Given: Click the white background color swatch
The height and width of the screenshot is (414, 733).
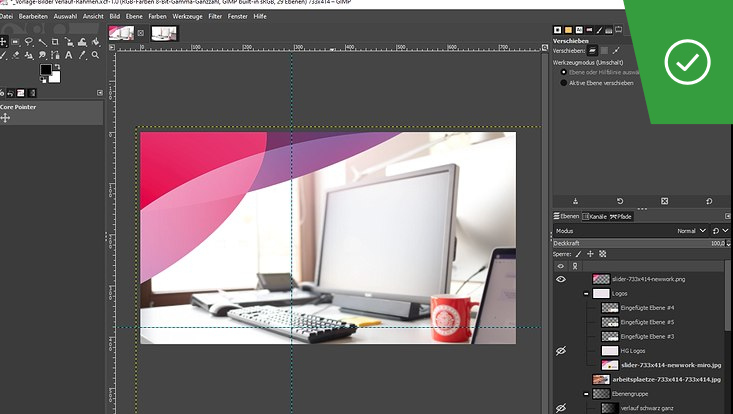Looking at the screenshot, I should pyautogui.click(x=56, y=78).
